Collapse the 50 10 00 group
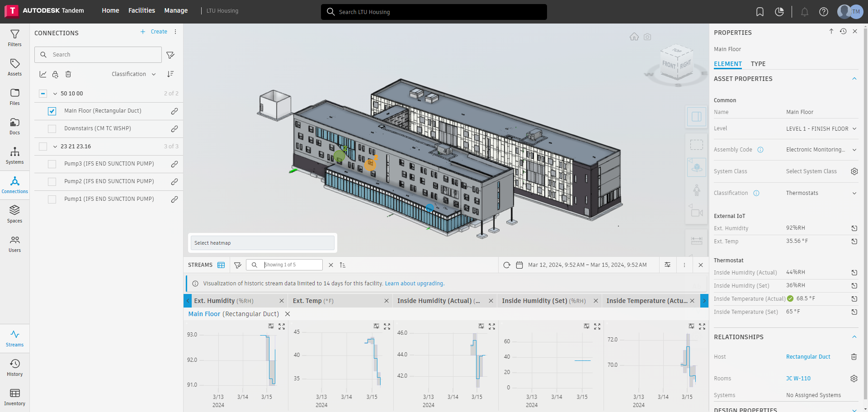Image resolution: width=868 pixels, height=412 pixels. 55,94
